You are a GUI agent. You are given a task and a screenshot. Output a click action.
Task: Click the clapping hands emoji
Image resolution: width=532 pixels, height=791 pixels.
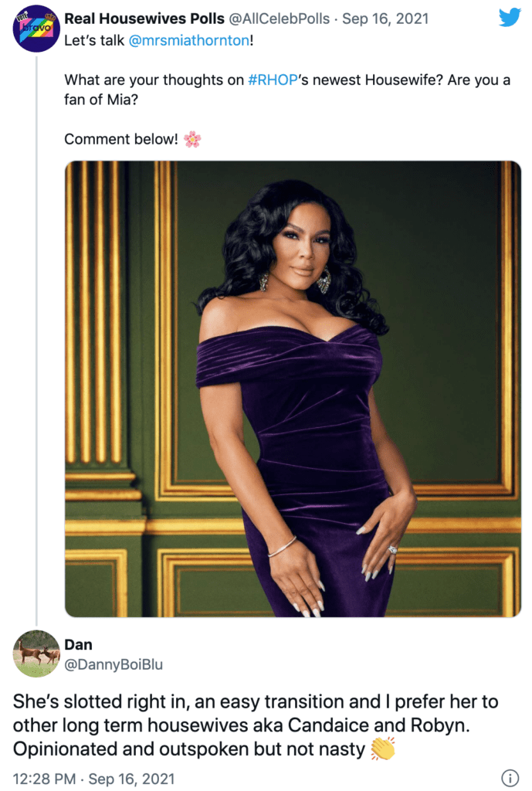pyautogui.click(x=383, y=749)
